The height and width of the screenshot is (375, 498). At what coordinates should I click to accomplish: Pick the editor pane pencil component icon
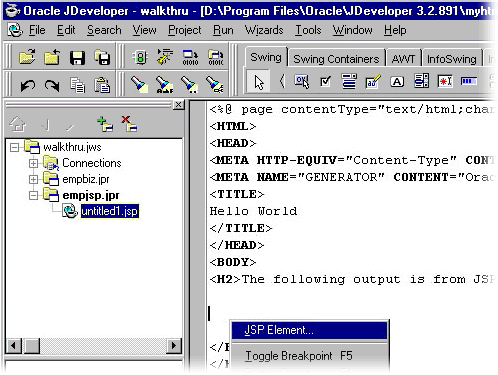373,81
